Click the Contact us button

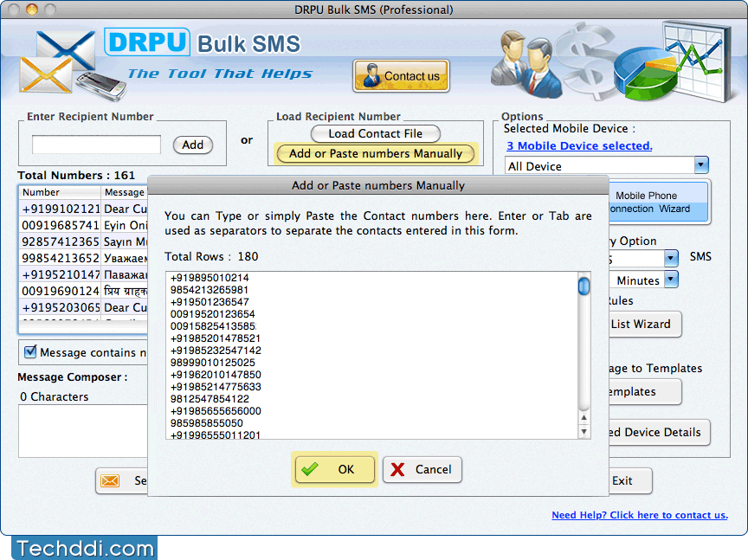point(401,75)
